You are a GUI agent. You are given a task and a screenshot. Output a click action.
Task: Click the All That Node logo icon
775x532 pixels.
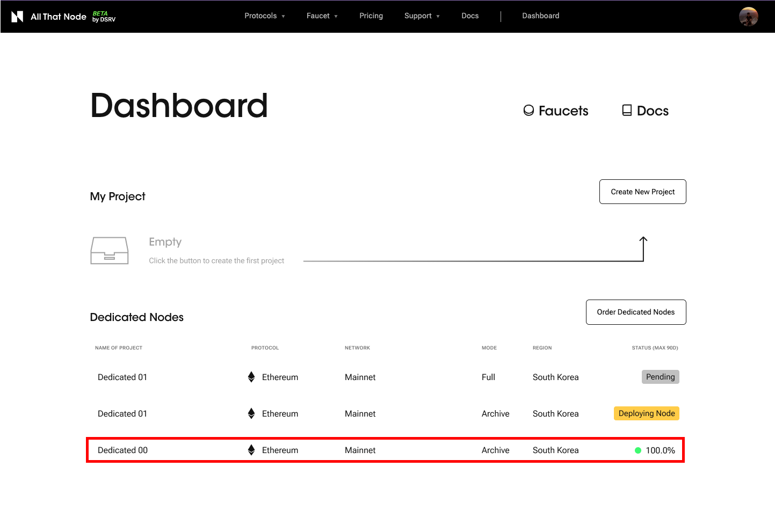[x=17, y=17]
